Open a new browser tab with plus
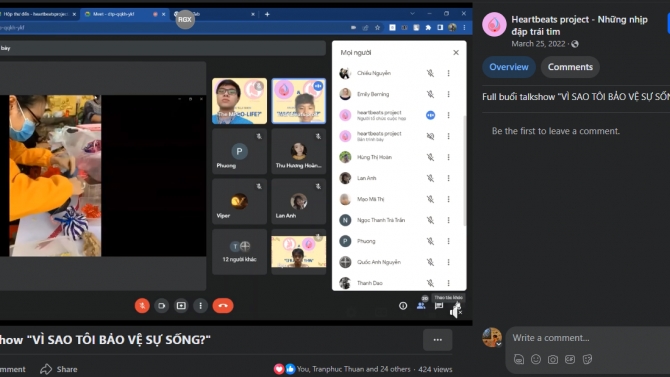The image size is (670, 377). click(x=267, y=14)
